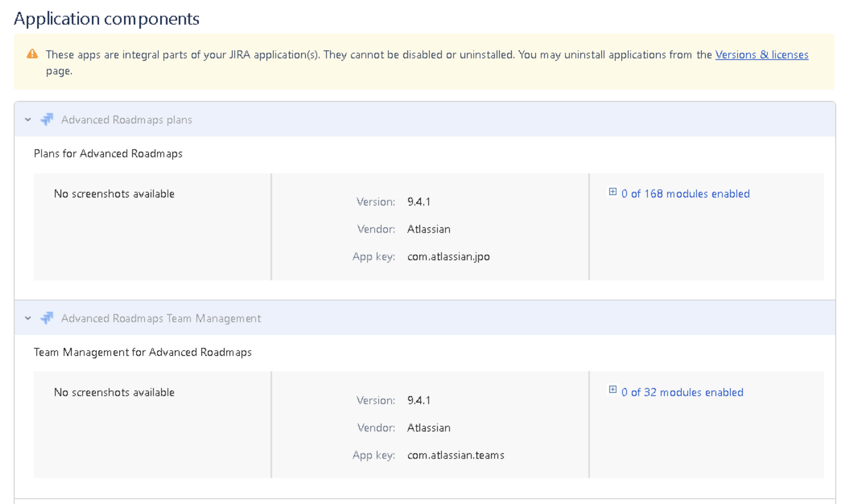The width and height of the screenshot is (849, 504).
Task: Collapse the Advanced Roadmaps Team Management section
Action: click(x=28, y=318)
